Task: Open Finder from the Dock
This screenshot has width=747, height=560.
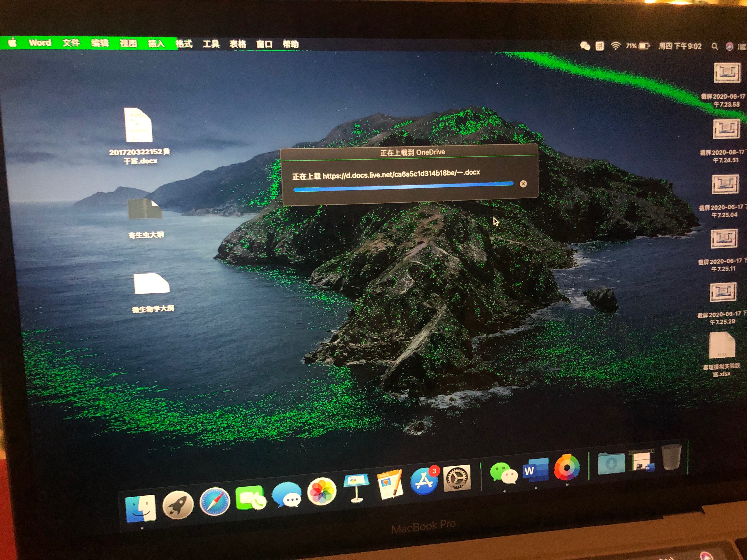Action: click(x=141, y=508)
